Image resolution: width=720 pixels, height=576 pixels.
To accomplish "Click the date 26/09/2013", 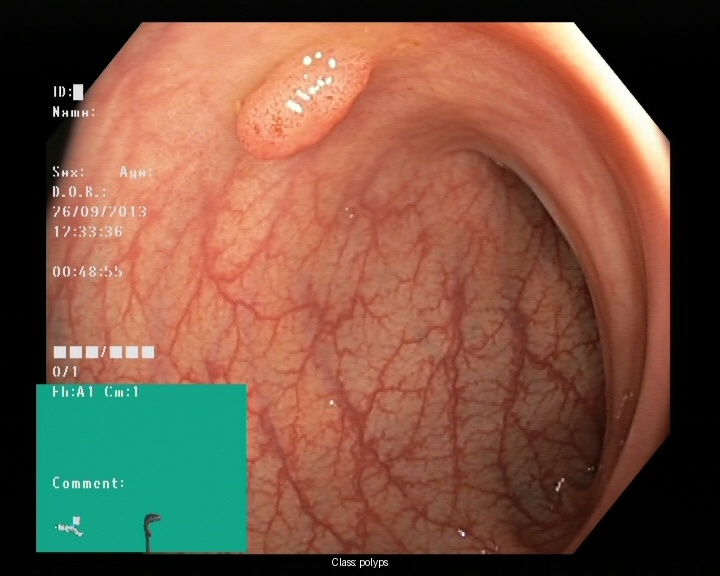I will click(x=100, y=212).
